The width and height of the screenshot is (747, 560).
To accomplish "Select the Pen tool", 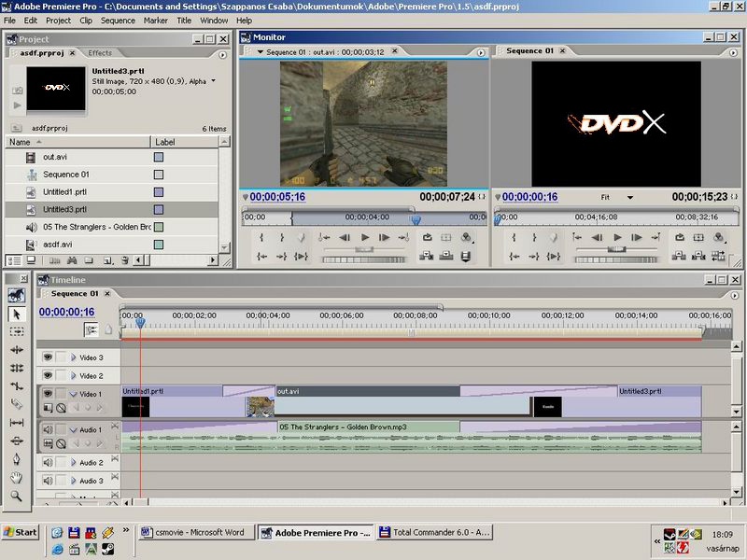I will point(17,459).
